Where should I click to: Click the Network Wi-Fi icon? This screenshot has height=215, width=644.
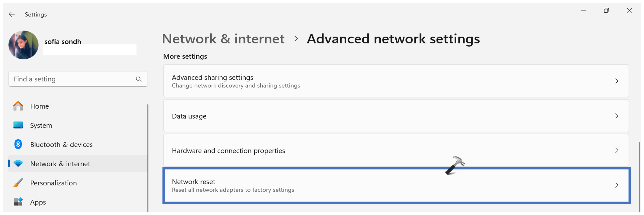pos(18,164)
